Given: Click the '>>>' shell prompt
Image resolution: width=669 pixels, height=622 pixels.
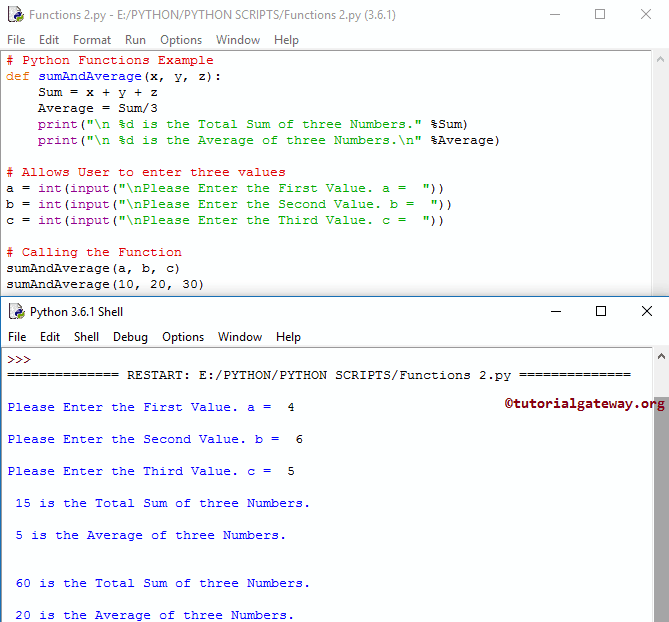Looking at the screenshot, I should click(19, 360).
